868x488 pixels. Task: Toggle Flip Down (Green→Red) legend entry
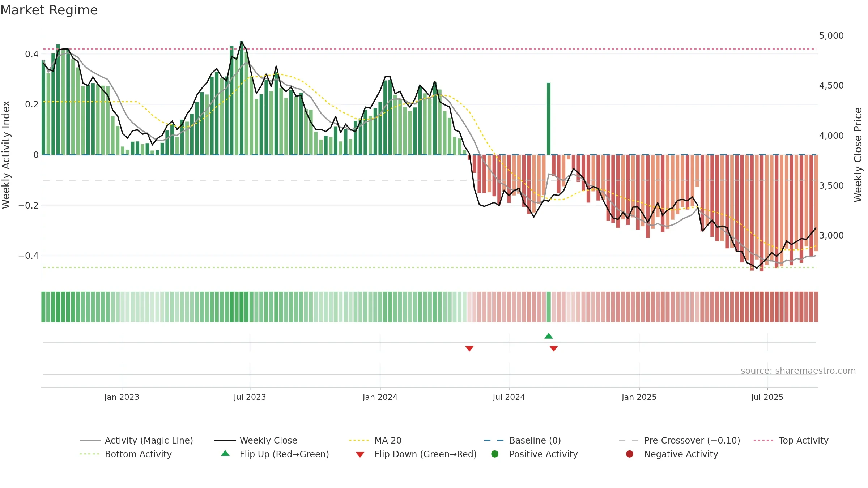416,454
